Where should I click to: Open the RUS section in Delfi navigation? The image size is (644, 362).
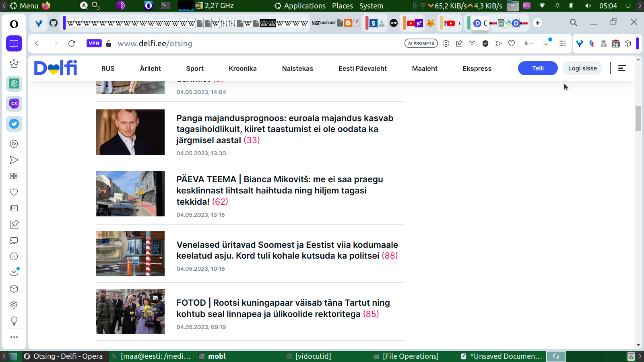click(108, 68)
